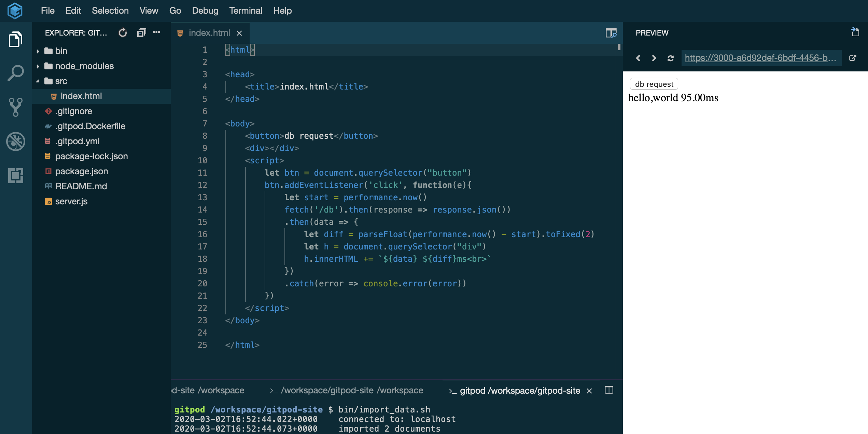Image resolution: width=868 pixels, height=434 pixels.
Task: Click the preview URL address link
Action: click(760, 58)
